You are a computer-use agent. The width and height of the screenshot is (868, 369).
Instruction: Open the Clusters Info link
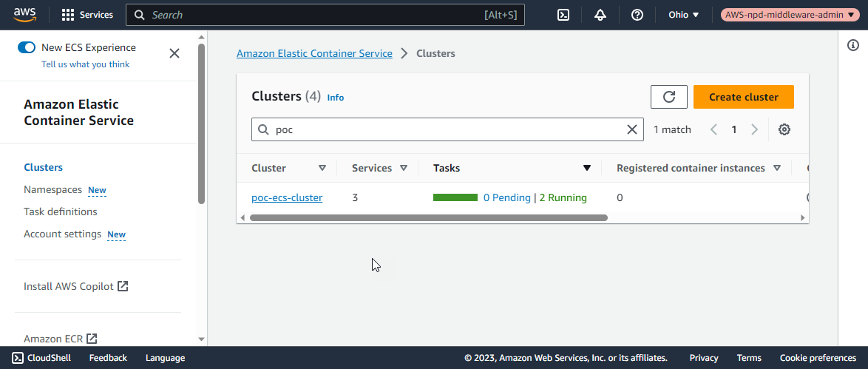coord(336,98)
